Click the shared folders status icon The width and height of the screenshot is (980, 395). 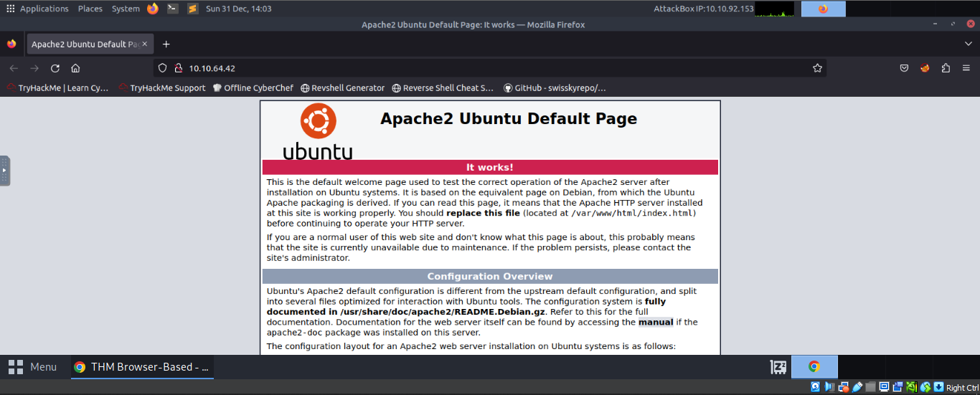point(870,387)
